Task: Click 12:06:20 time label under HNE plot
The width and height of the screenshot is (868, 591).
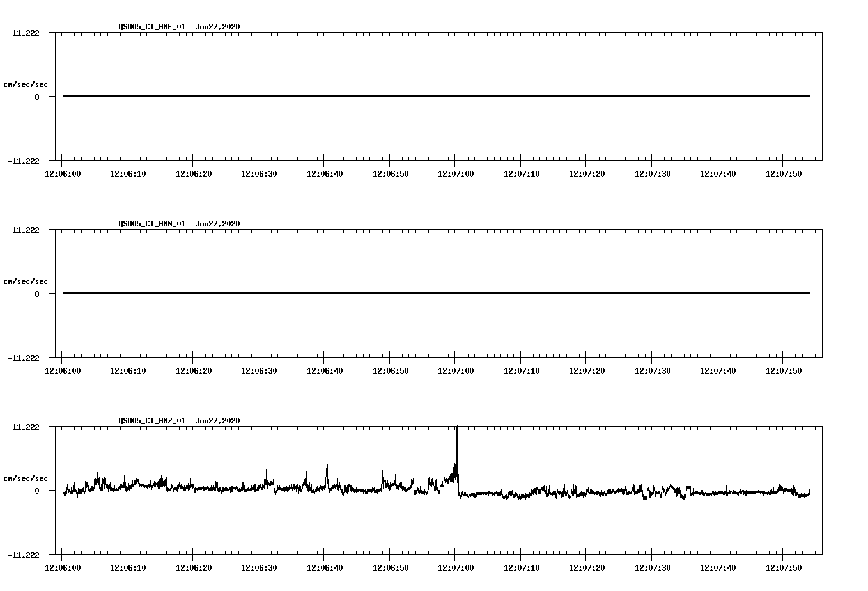Action: [192, 174]
